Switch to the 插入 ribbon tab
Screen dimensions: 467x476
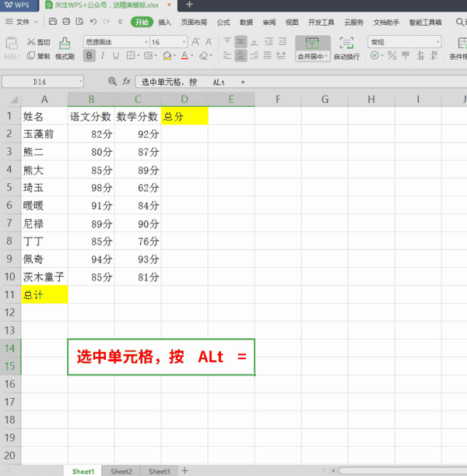pyautogui.click(x=165, y=22)
